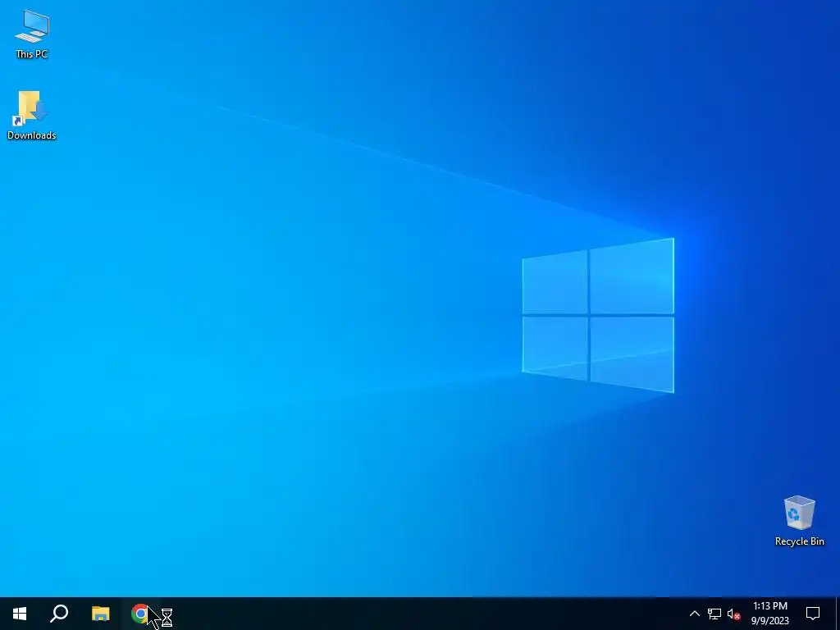This screenshot has width=840, height=630.
Task: Select the Downloads folder shortcut
Action: tap(31, 115)
